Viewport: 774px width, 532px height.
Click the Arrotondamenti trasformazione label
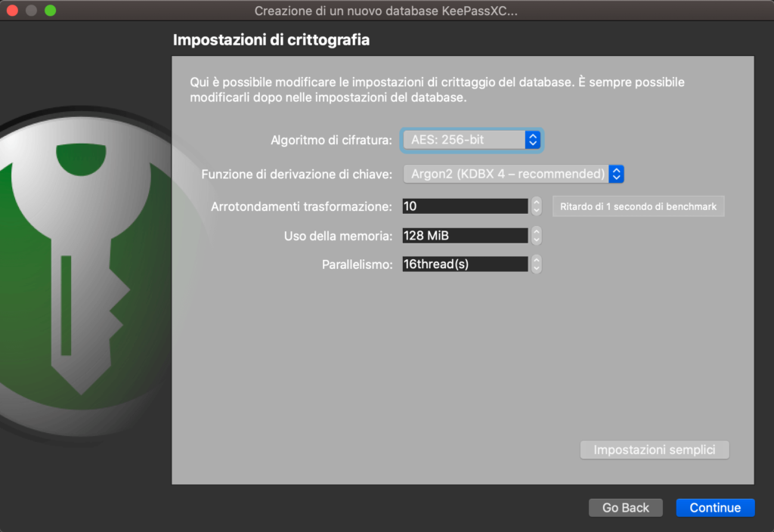(x=302, y=206)
